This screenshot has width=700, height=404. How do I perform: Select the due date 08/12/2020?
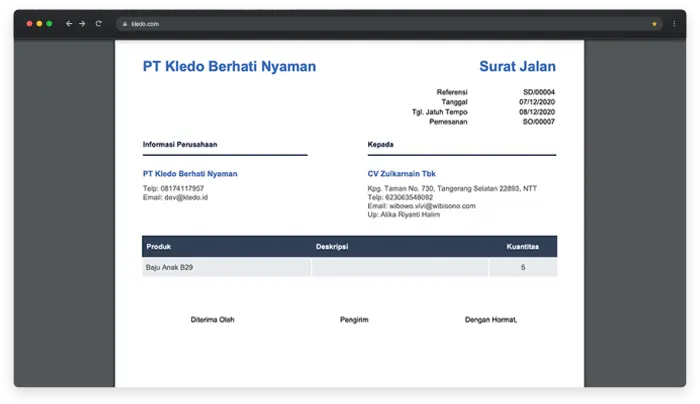click(537, 112)
